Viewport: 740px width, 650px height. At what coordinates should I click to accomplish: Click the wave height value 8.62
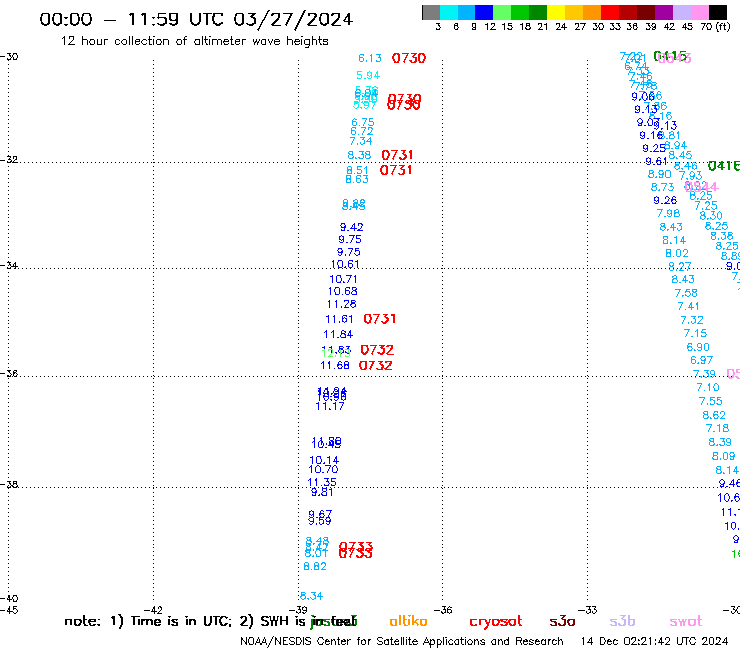714,415
